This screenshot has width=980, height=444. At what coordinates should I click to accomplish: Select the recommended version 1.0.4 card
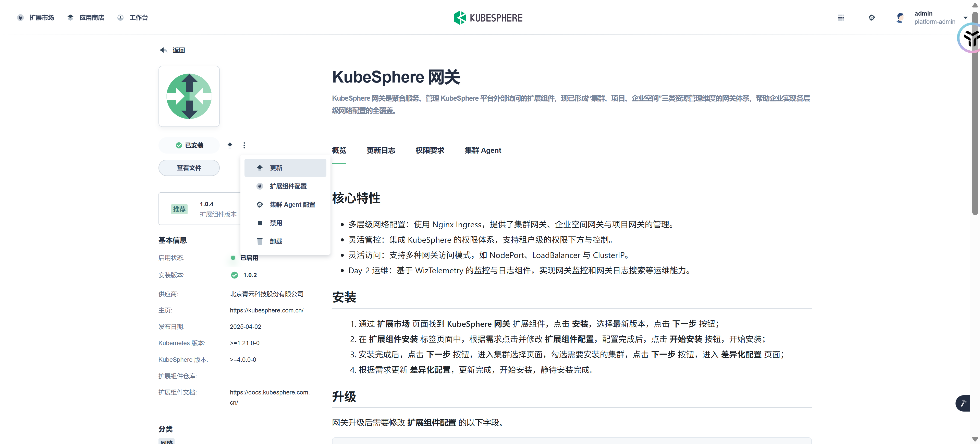pyautogui.click(x=200, y=209)
